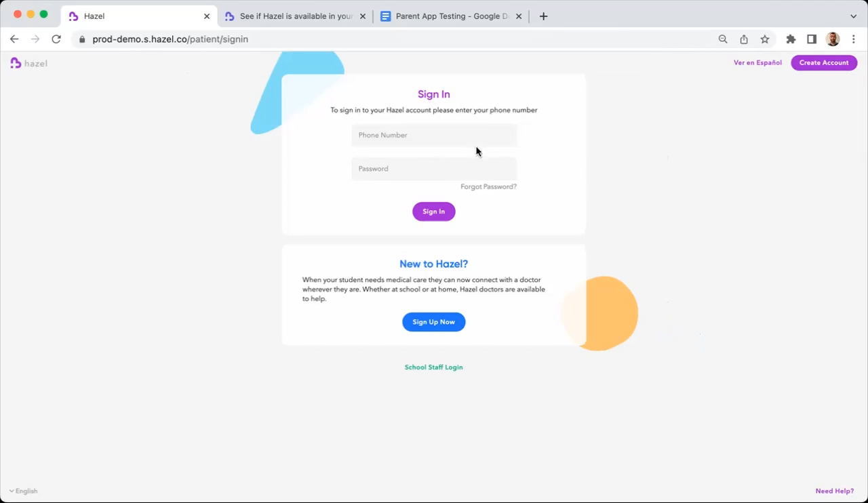
Task: Bookmark this page with the star icon
Action: click(x=765, y=39)
